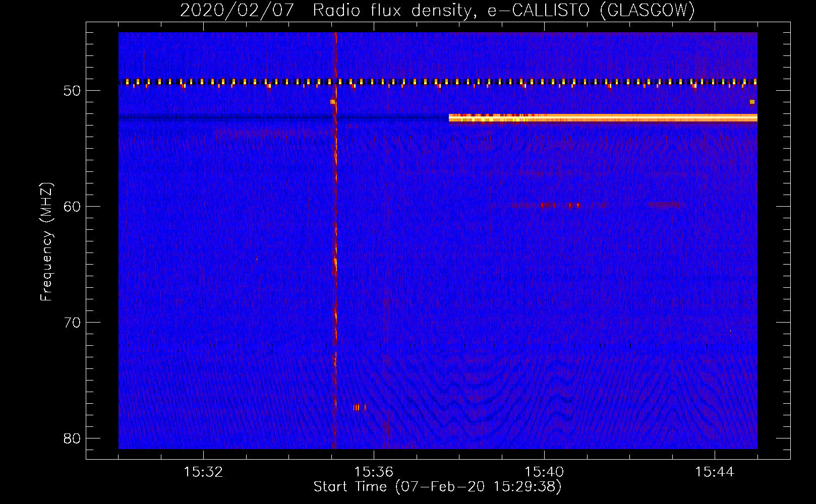
Task: Click the bright horizontal band near 52 MHz
Action: [x=603, y=118]
